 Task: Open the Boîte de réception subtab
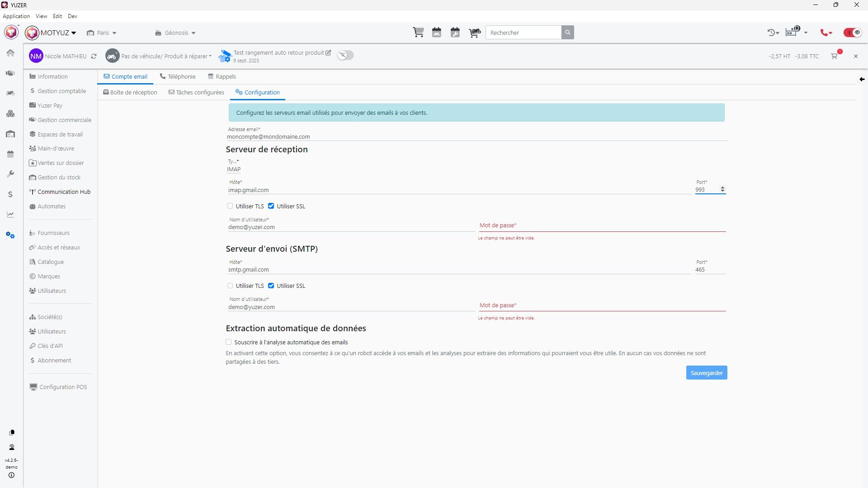pyautogui.click(x=130, y=92)
